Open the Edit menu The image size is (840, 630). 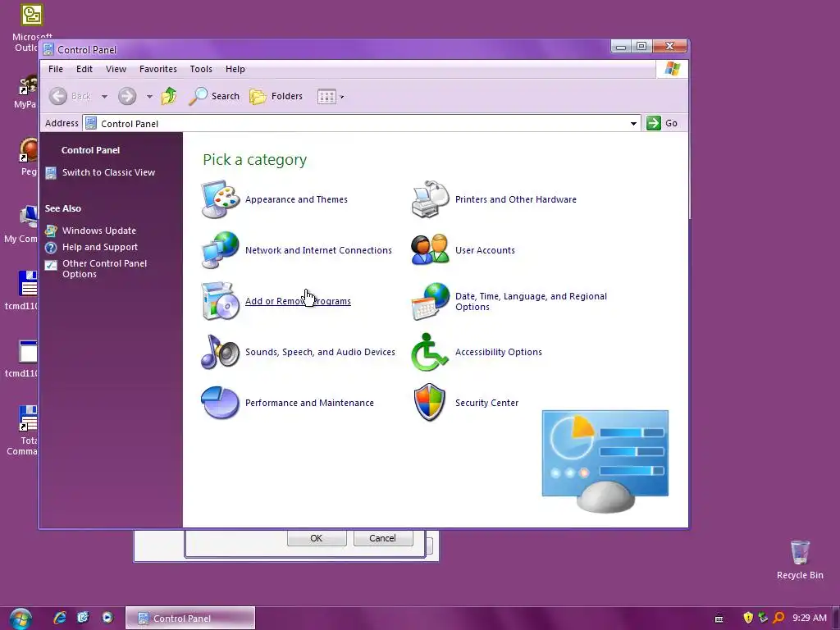pos(84,69)
